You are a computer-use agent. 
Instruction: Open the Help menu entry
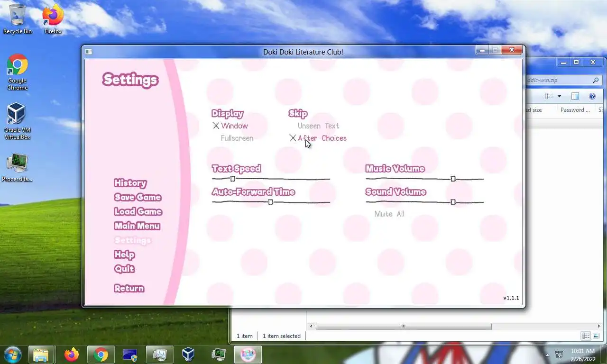pyautogui.click(x=124, y=255)
